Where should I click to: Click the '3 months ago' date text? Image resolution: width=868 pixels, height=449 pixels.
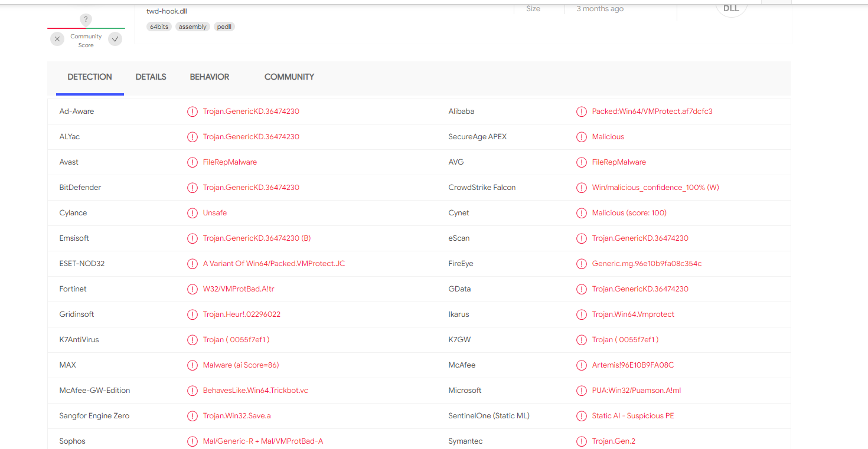(x=600, y=9)
